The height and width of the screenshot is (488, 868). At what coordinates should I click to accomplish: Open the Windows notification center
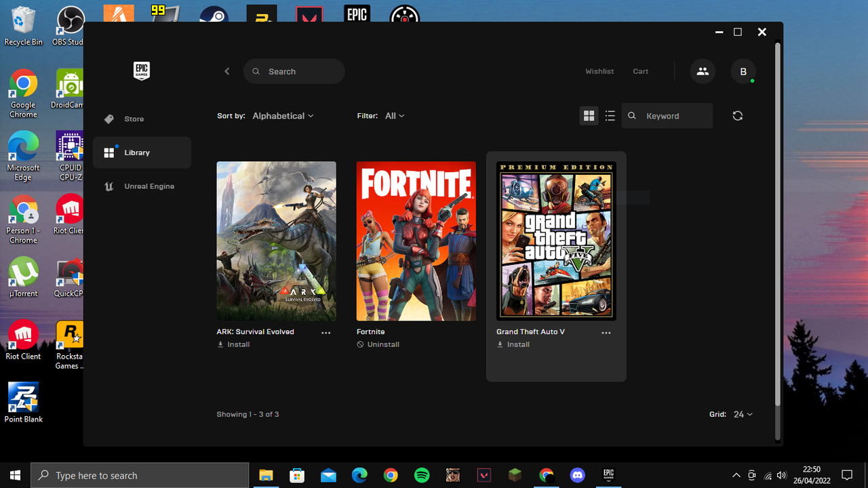(x=846, y=475)
